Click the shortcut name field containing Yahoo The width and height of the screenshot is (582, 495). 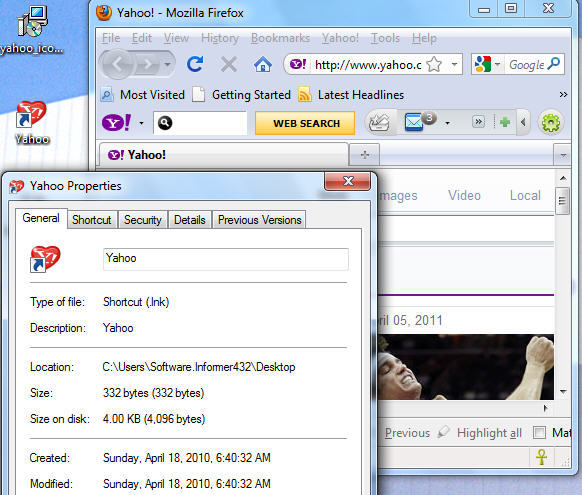click(226, 259)
